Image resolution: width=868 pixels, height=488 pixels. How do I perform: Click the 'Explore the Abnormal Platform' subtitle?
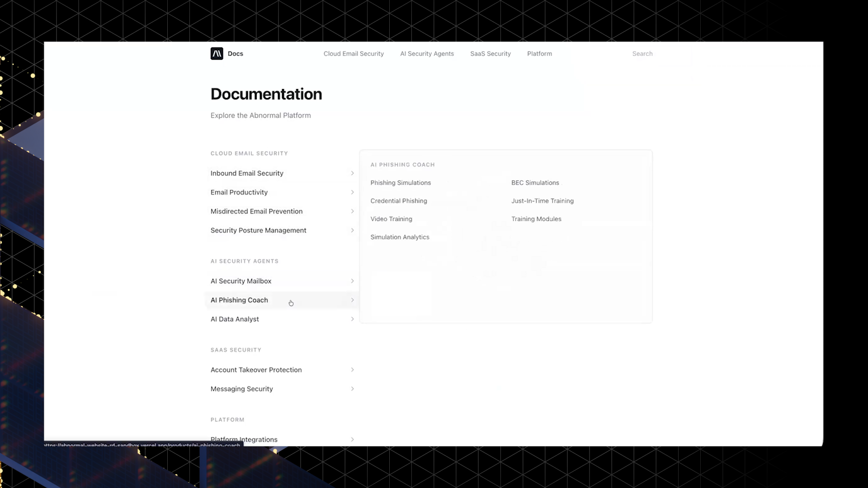[261, 116]
